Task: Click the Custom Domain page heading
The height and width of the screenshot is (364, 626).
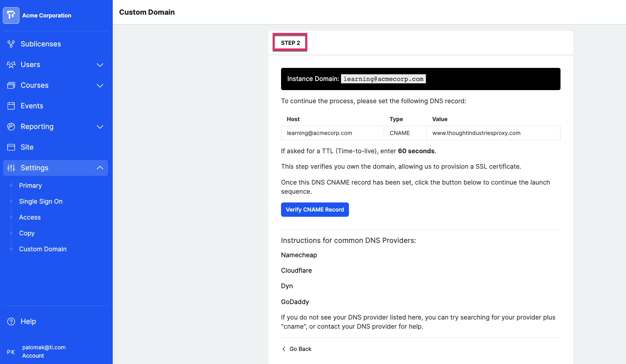Action: (147, 12)
